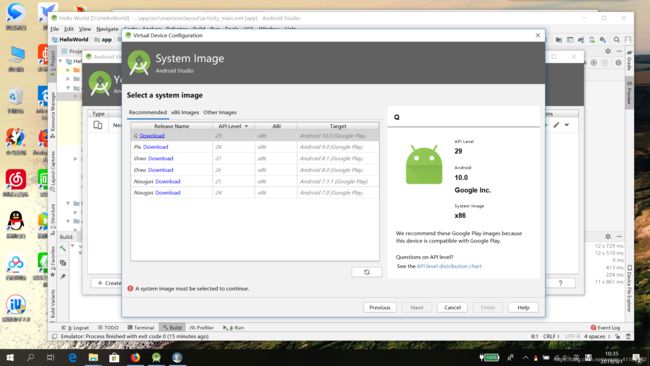The image size is (650, 366).
Task: Click the Android Studio taskbar icon
Action: tap(156, 357)
